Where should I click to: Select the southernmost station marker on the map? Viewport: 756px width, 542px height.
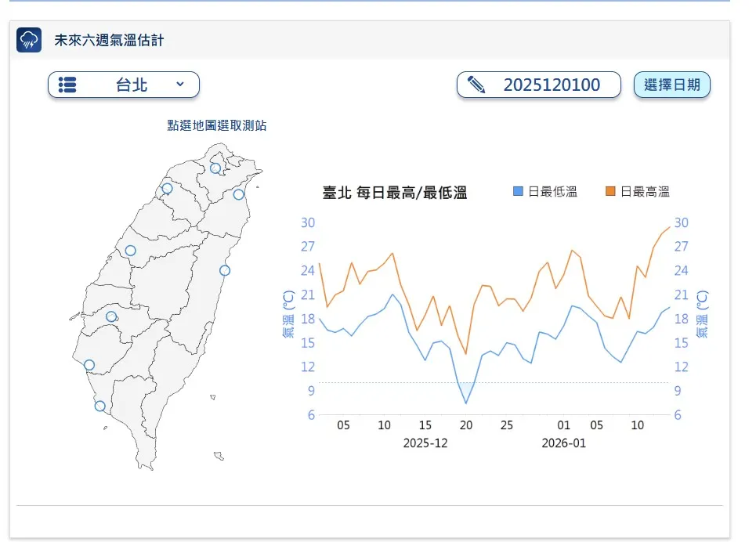(99, 405)
